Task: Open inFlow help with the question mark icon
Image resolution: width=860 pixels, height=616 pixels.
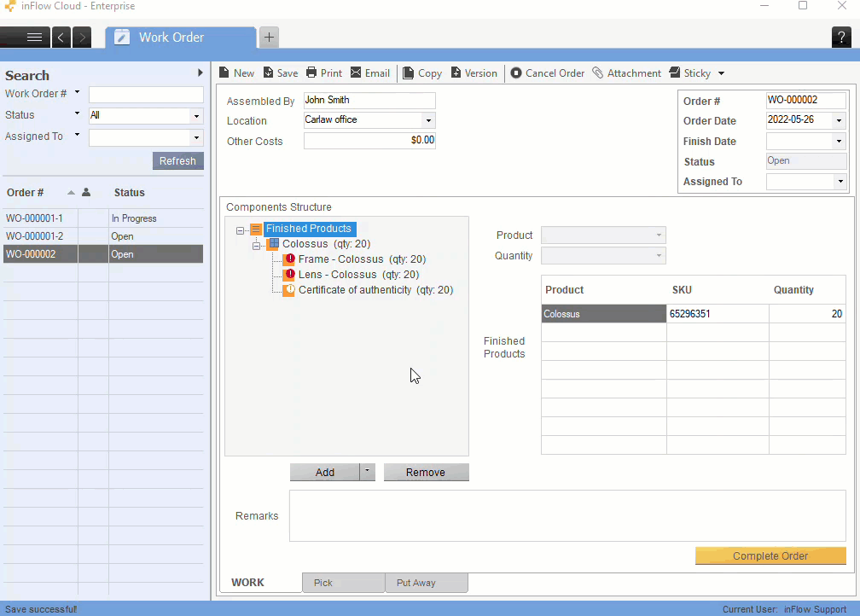Action: 841,37
